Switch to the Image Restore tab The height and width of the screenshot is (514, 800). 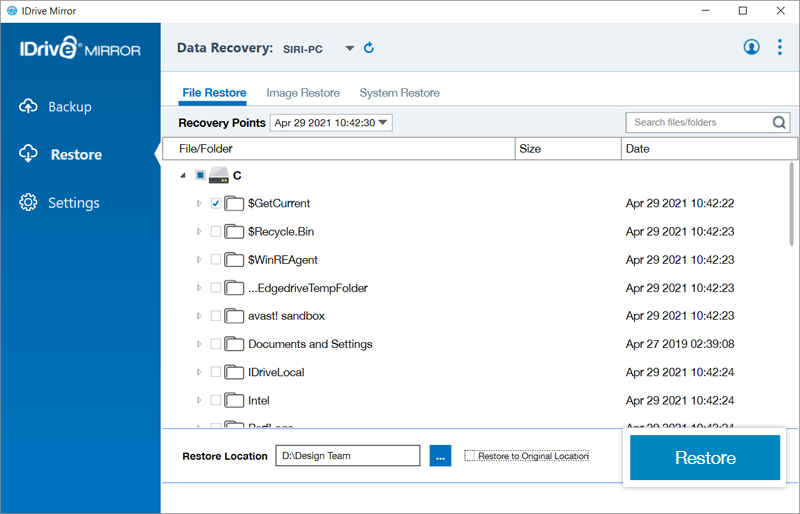click(x=303, y=93)
